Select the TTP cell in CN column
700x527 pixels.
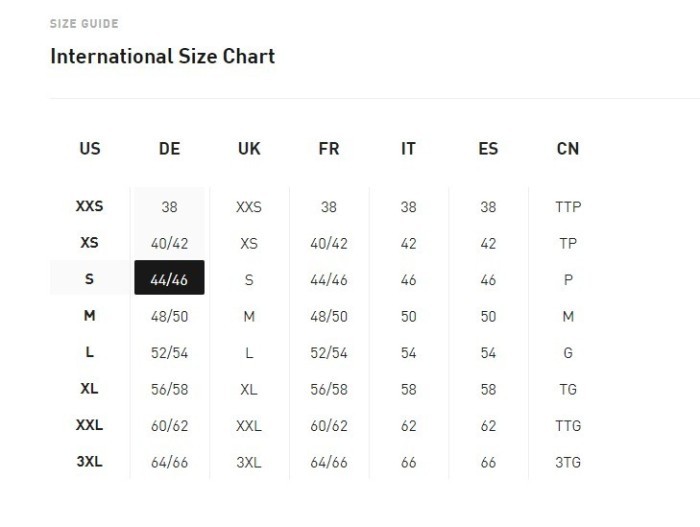click(568, 207)
